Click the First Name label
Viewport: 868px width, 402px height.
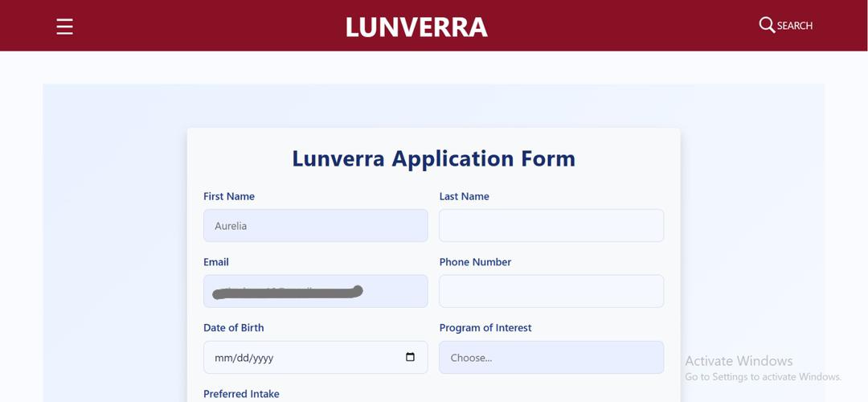point(229,196)
